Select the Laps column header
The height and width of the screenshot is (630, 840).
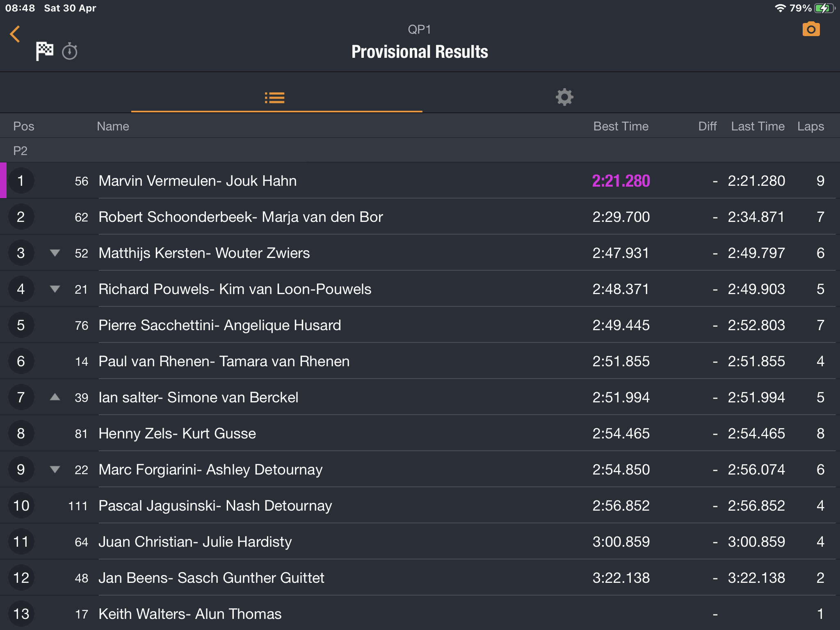click(x=810, y=126)
